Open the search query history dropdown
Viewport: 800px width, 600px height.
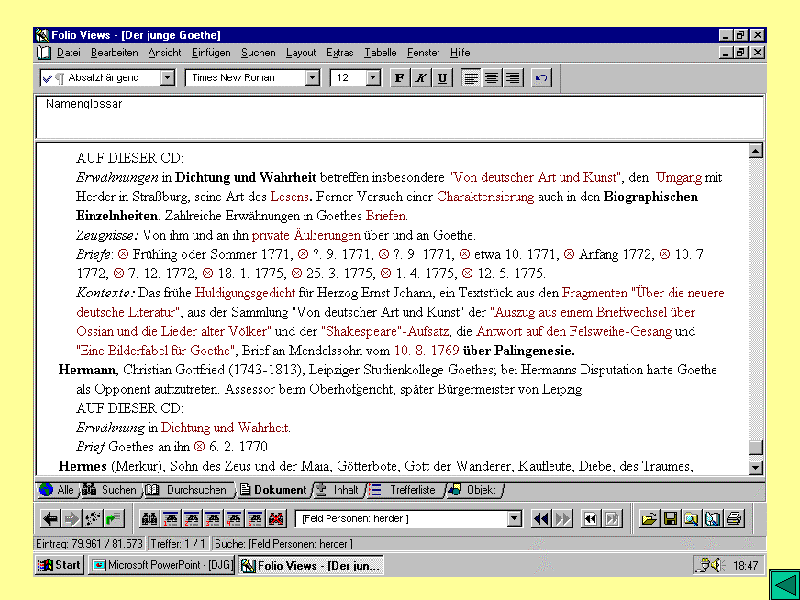514,519
